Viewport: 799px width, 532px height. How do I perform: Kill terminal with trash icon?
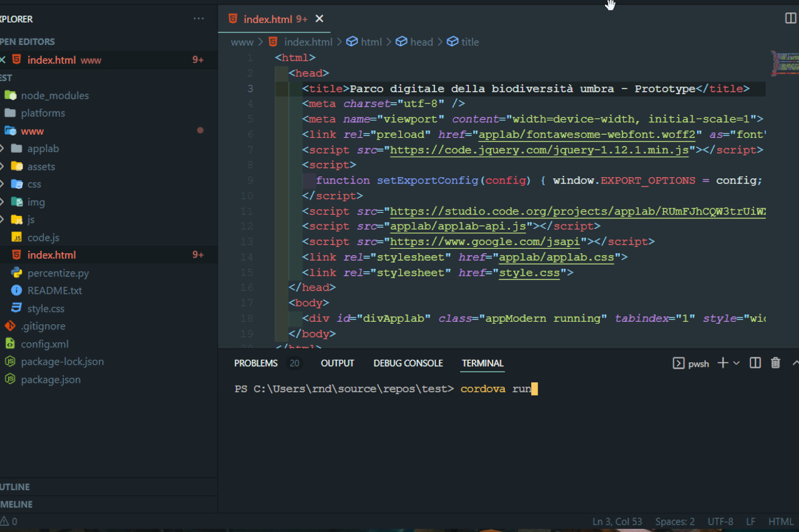[775, 363]
